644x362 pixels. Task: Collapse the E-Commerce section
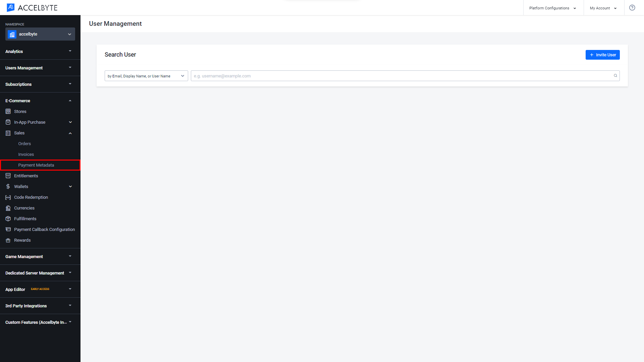tap(70, 101)
